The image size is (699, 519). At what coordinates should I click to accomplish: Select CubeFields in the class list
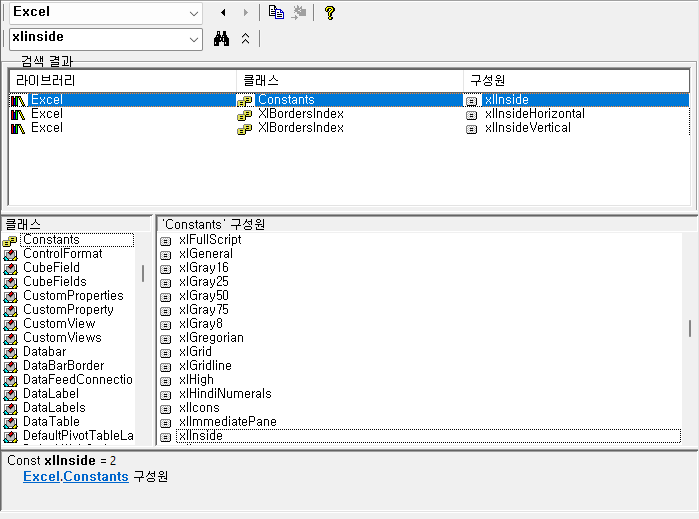54,281
